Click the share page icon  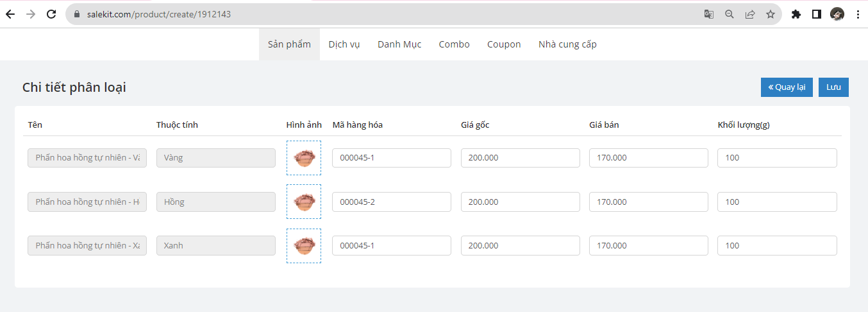pos(750,14)
